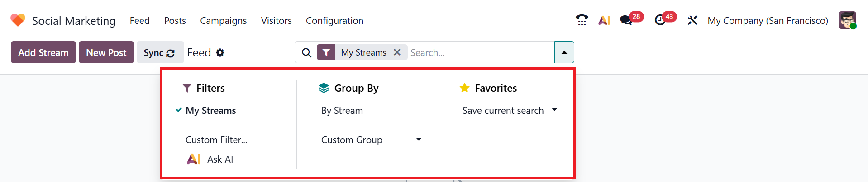Toggle the By Stream grouping option
This screenshot has height=182, width=868.
tap(342, 111)
